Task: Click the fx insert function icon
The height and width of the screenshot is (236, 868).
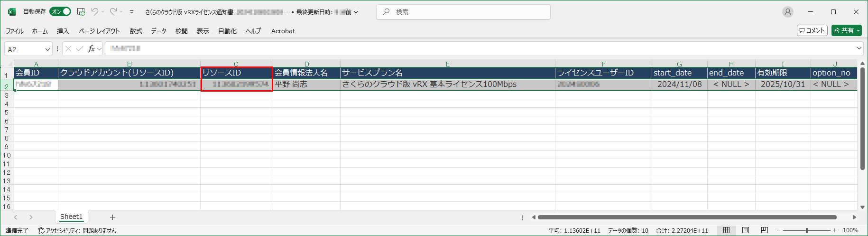Action: click(x=91, y=49)
